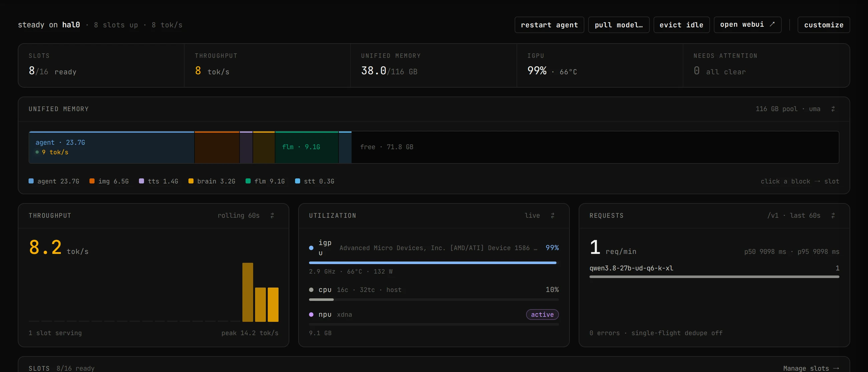Select the agent 23.7G memory block
868x372 pixels.
(112, 147)
